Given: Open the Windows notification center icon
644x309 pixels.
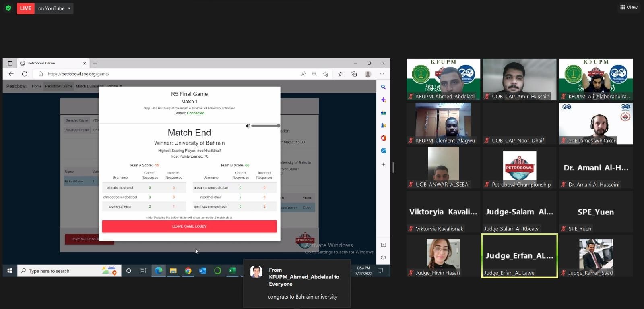Looking at the screenshot, I should (x=380, y=271).
